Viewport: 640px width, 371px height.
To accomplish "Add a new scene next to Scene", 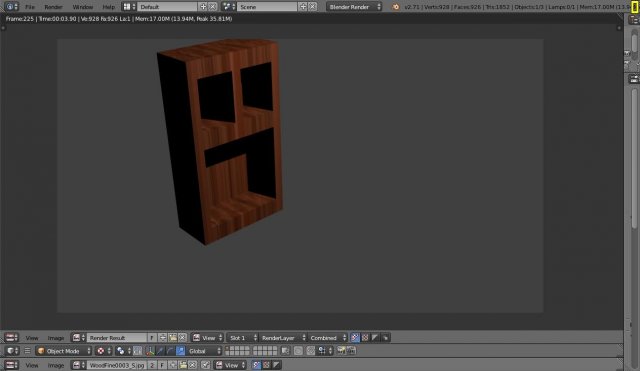I will tap(303, 7).
